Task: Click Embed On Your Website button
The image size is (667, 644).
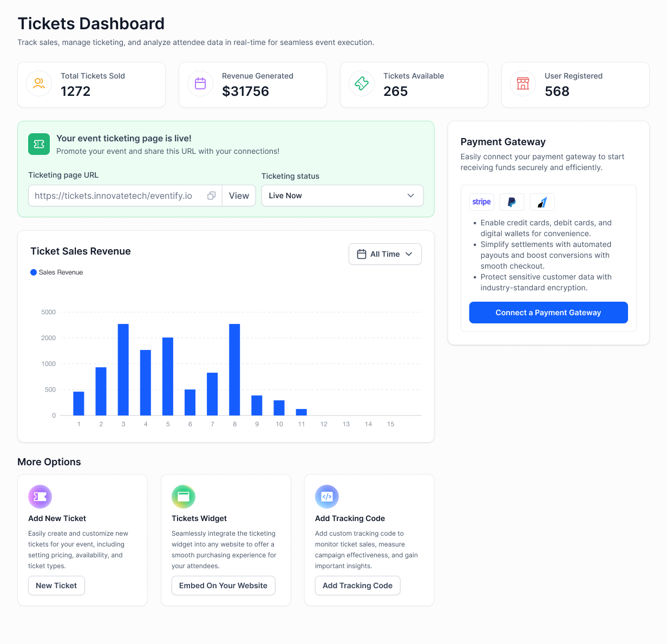Action: click(223, 586)
